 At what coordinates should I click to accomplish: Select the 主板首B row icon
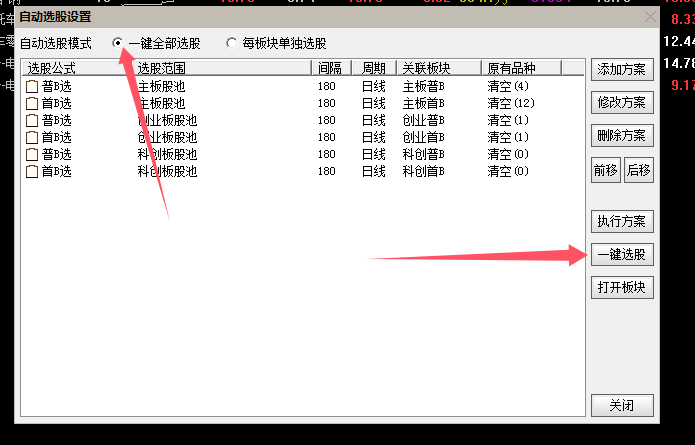(32, 103)
